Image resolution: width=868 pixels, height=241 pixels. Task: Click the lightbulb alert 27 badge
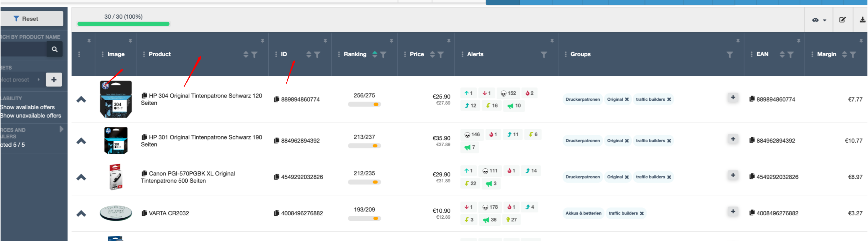[511, 220]
